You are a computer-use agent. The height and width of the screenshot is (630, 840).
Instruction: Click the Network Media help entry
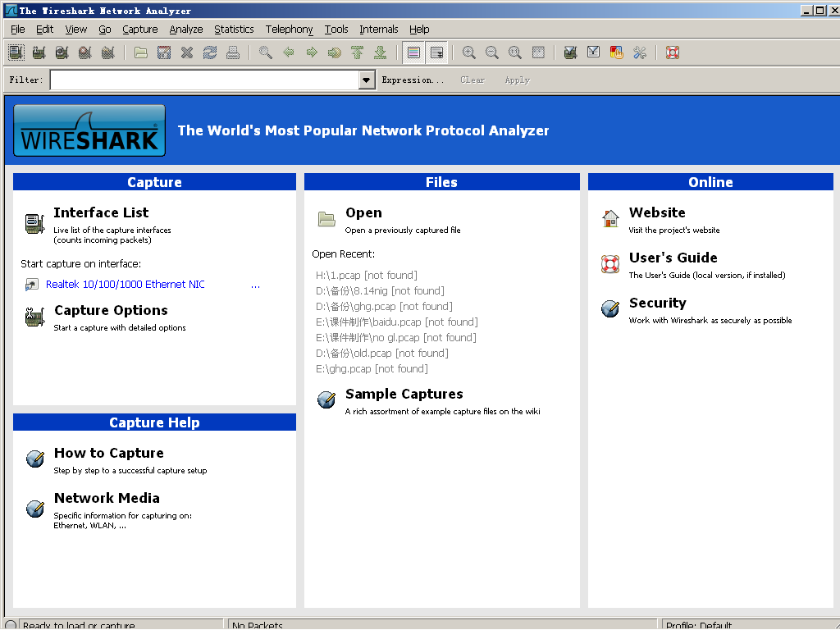[x=107, y=498]
